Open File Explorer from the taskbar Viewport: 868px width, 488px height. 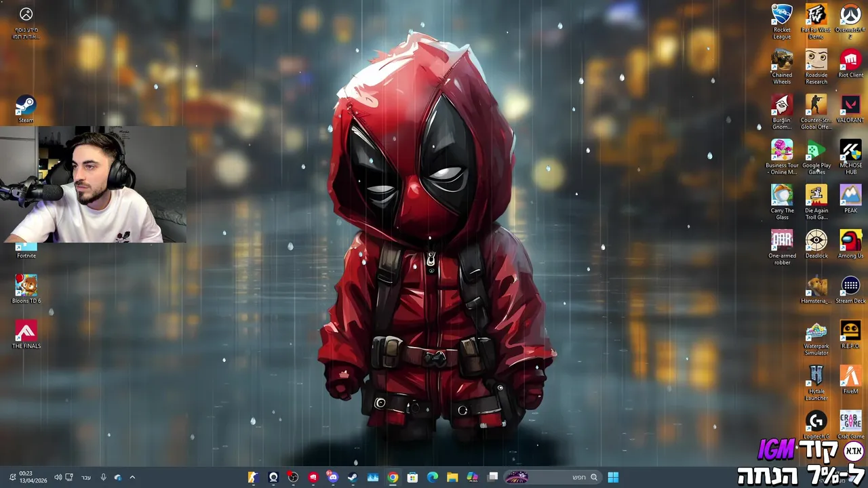click(x=452, y=477)
